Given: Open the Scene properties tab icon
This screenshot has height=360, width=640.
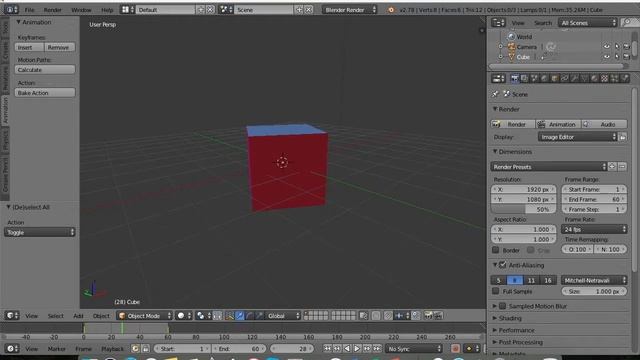Looking at the screenshot, I should click(534, 78).
